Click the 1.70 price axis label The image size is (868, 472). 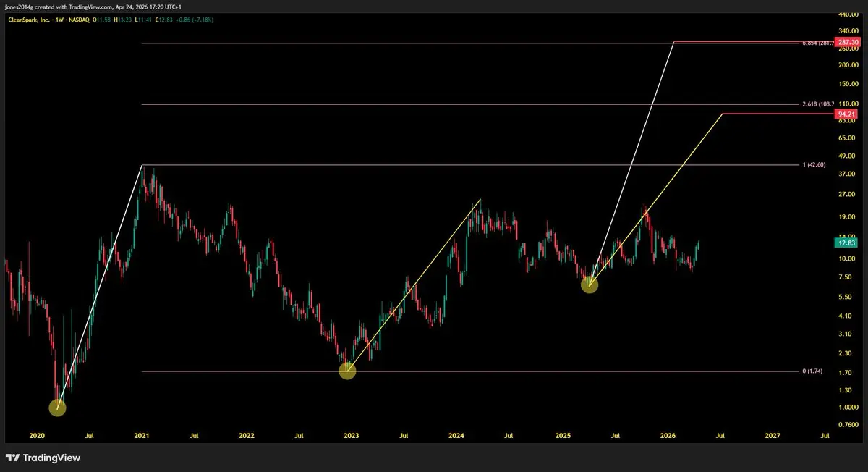click(x=844, y=372)
